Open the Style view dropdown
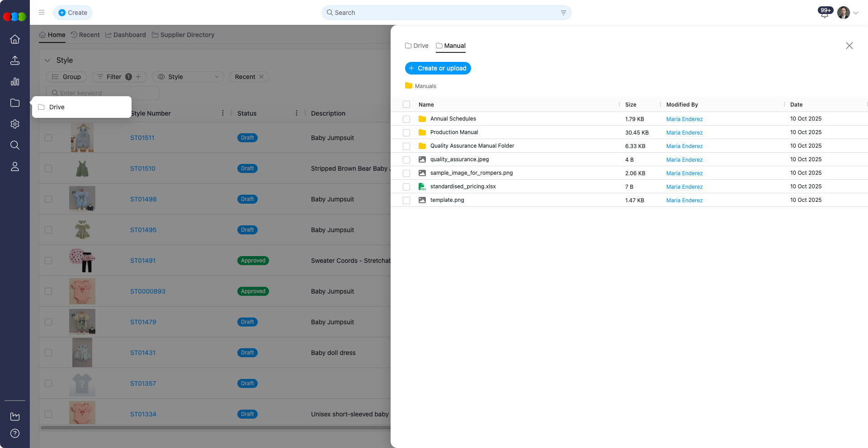This screenshot has width=868, height=448. click(x=188, y=77)
